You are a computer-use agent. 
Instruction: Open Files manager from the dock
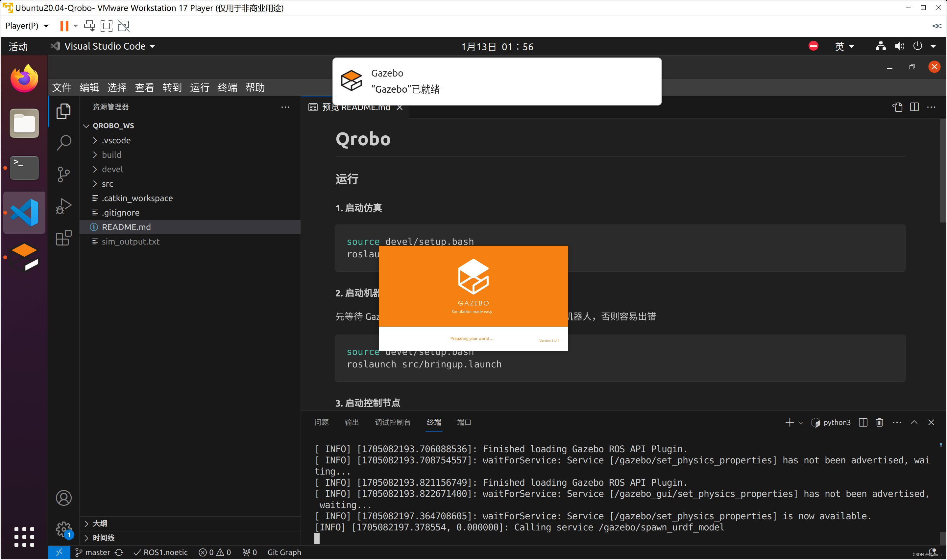point(24,123)
